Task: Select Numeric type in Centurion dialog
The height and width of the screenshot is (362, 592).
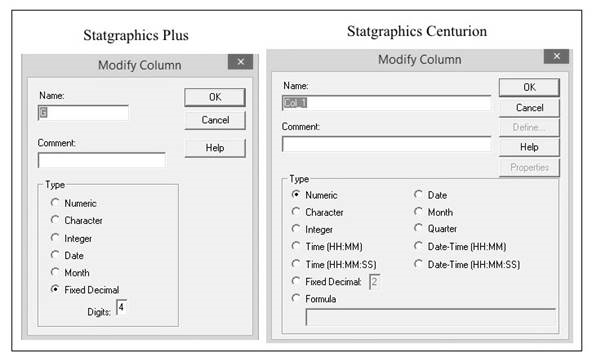Action: 296,194
